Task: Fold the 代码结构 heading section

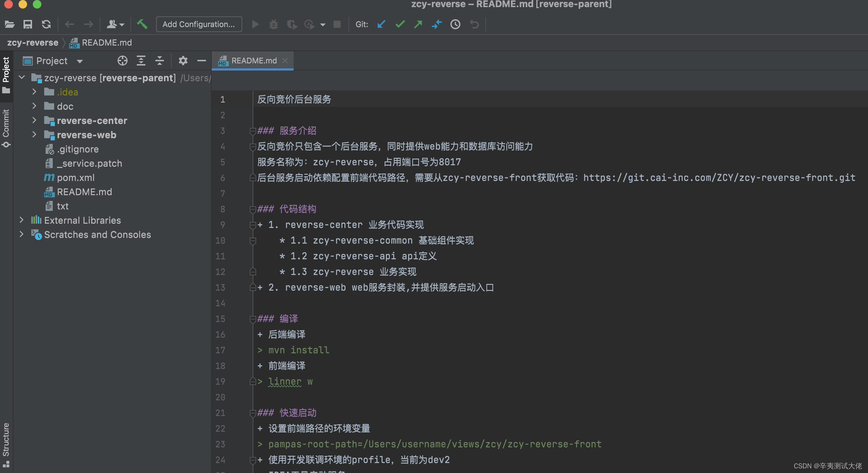Action: point(253,209)
